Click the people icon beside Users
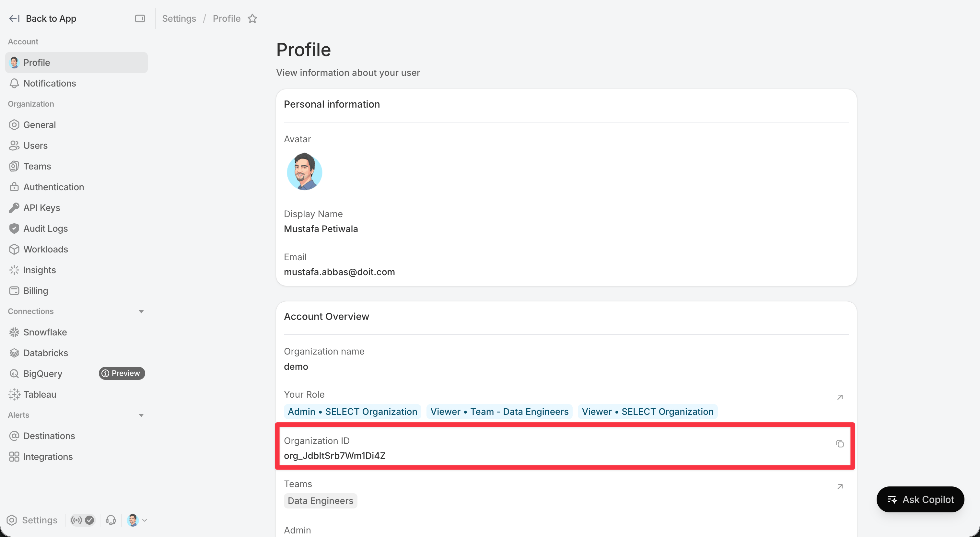This screenshot has width=980, height=537. [14, 145]
